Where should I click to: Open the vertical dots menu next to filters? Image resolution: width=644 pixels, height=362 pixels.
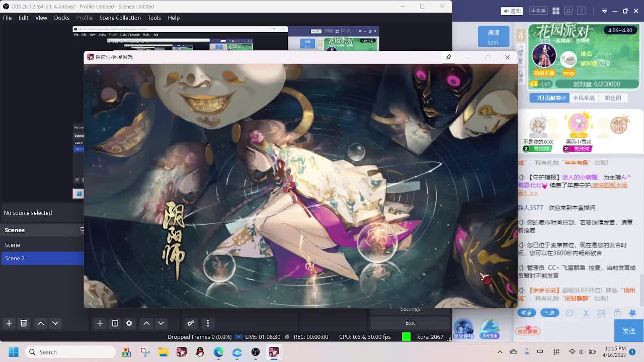208,323
